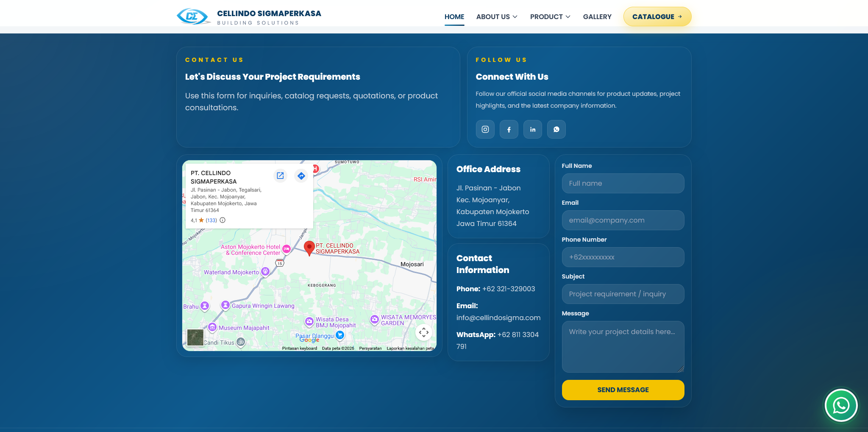
Task: Open the 133 reviews link
Action: [x=211, y=220]
